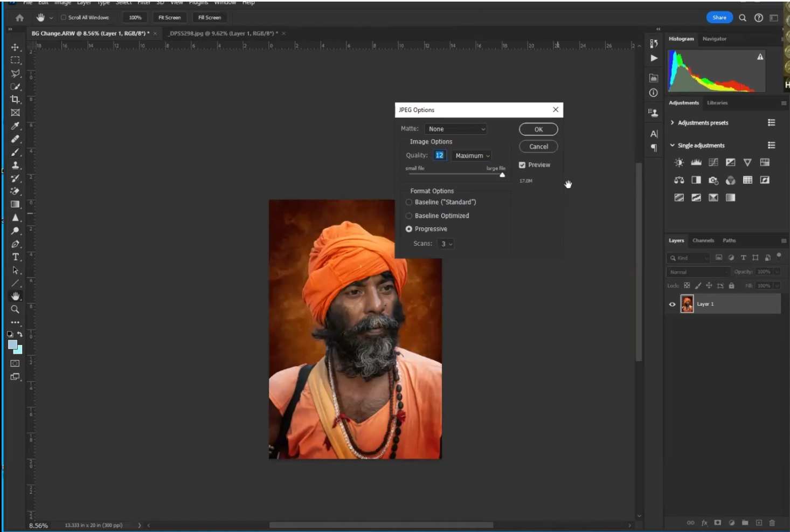The image size is (790, 532).
Task: Hide Layer 1 with eye icon
Action: (x=672, y=304)
